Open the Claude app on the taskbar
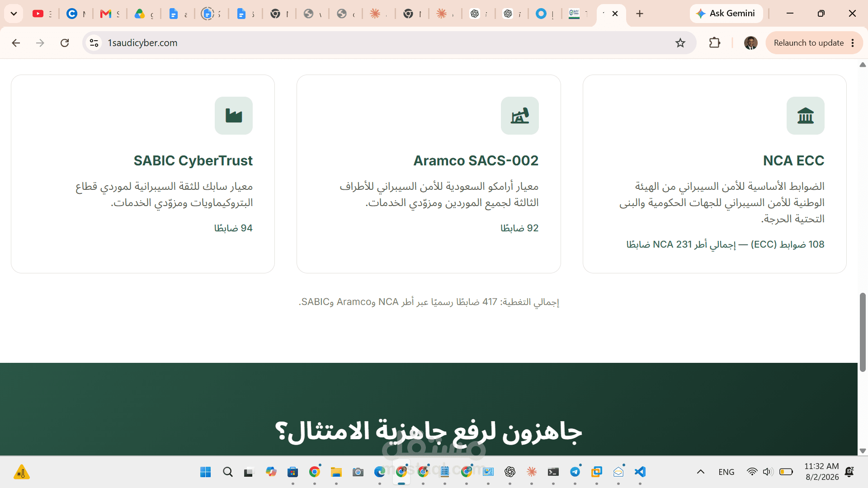Viewport: 868px width, 488px height. [x=532, y=472]
